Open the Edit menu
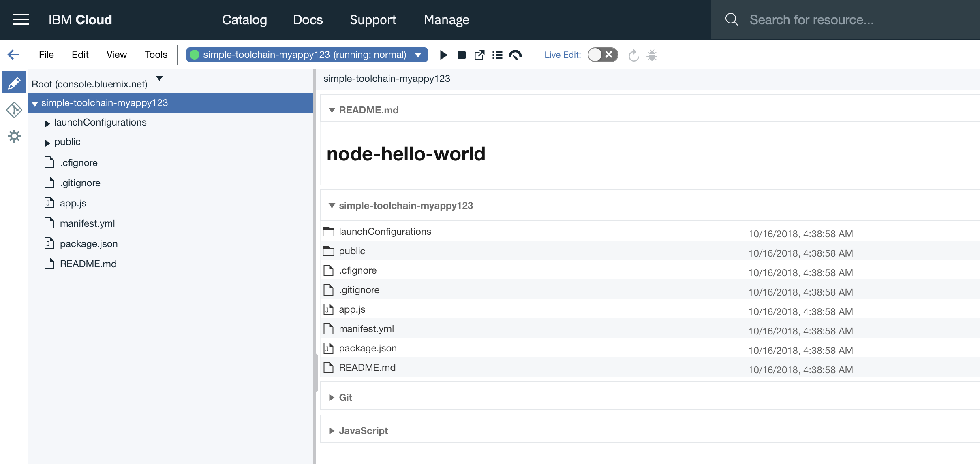The image size is (980, 464). (80, 55)
